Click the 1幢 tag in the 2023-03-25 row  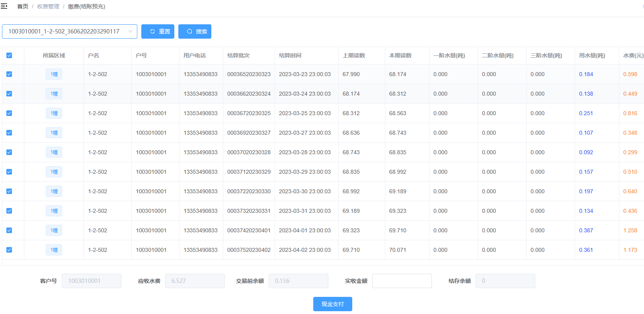click(x=54, y=113)
